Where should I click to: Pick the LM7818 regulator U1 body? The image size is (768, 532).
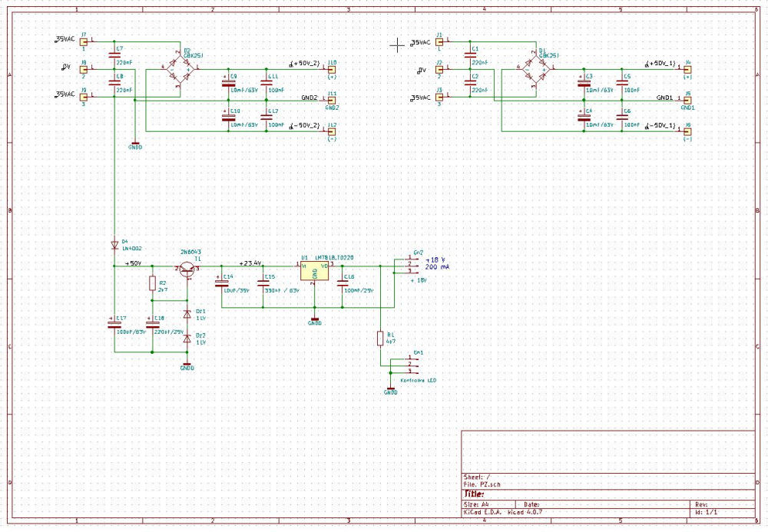(314, 271)
